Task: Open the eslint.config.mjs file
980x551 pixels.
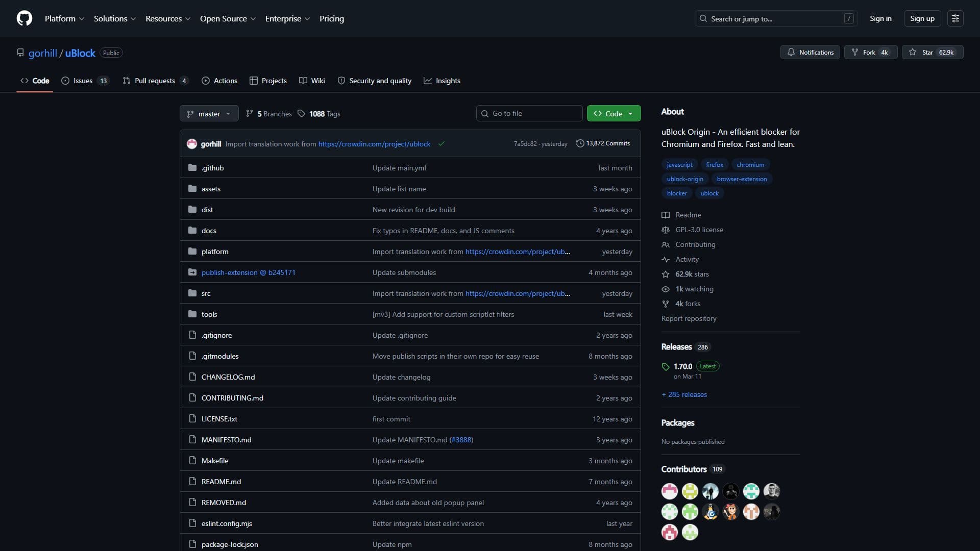Action: coord(227,523)
